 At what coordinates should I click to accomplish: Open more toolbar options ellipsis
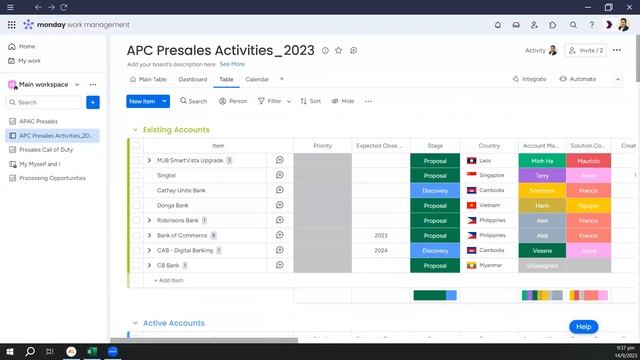pyautogui.click(x=368, y=101)
